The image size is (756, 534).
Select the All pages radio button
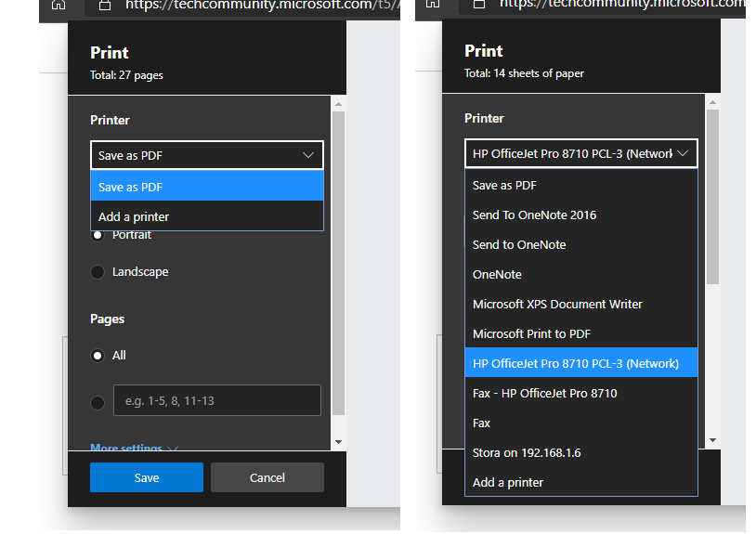coord(98,356)
